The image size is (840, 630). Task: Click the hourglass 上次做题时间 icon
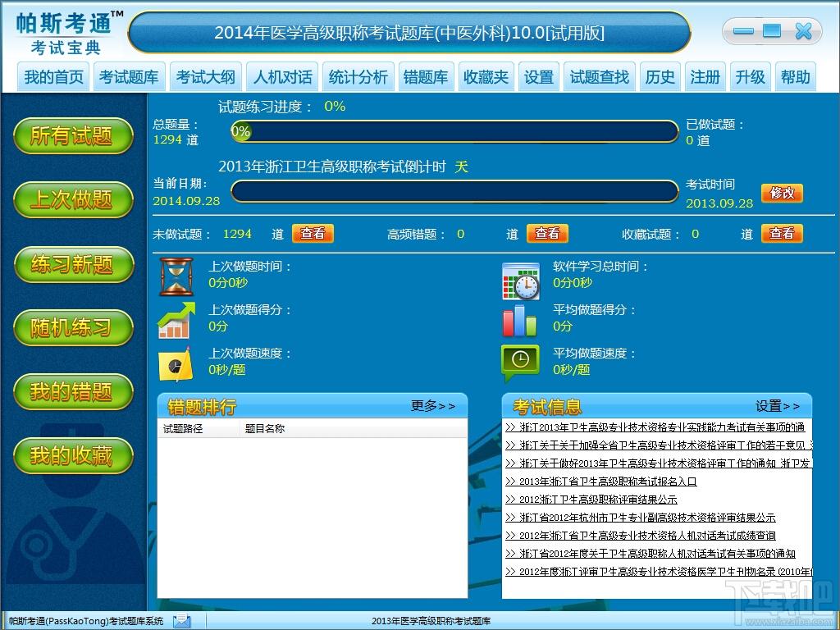(x=176, y=276)
